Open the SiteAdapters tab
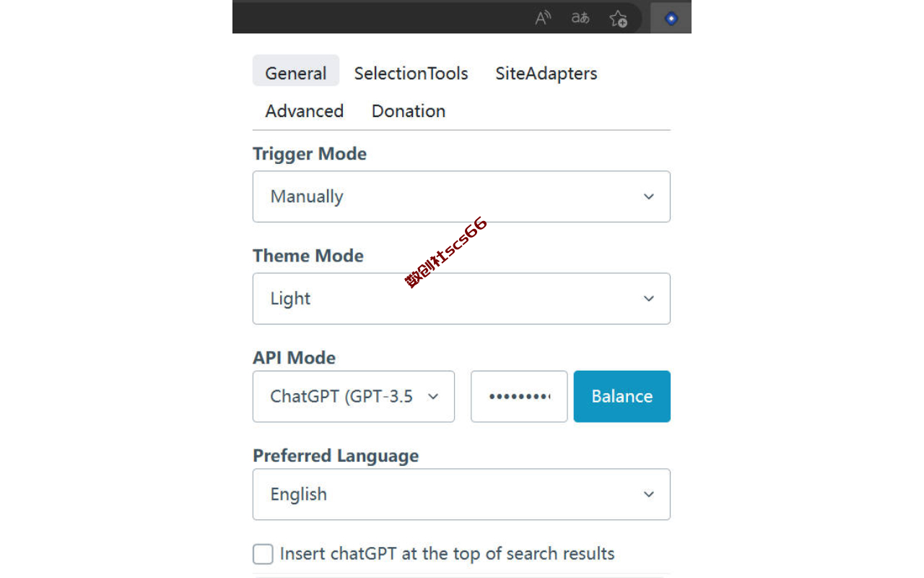 click(546, 73)
